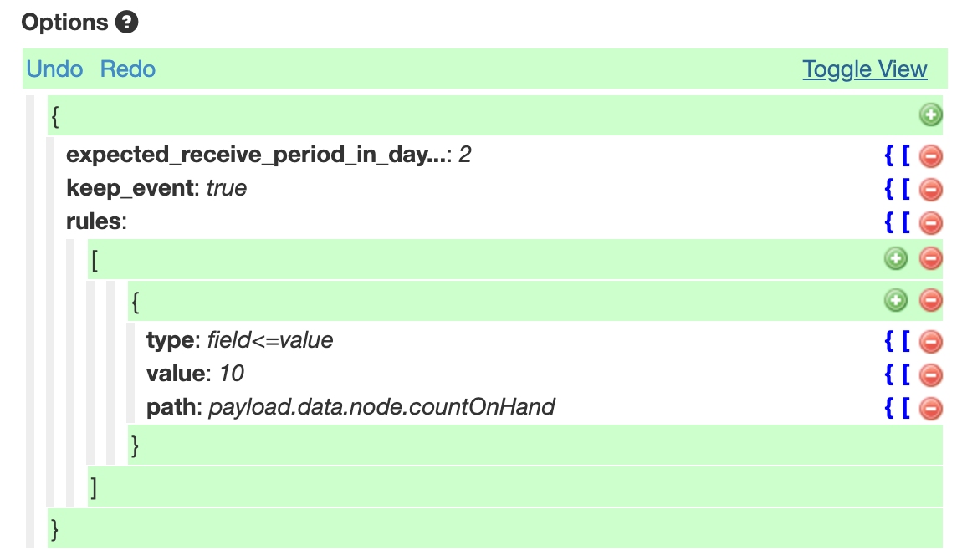Delete the type field row
This screenshot has height=560, width=967.
coord(931,341)
